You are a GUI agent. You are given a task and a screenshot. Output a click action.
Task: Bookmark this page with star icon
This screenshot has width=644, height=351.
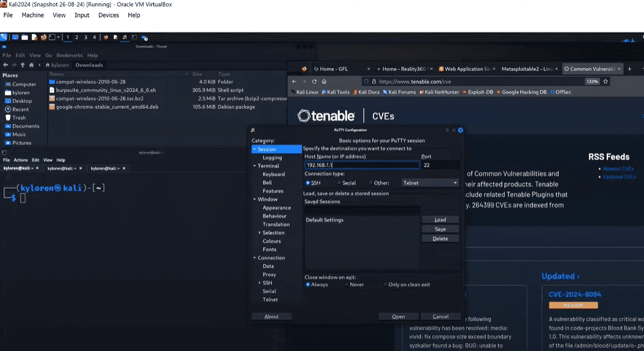(605, 81)
